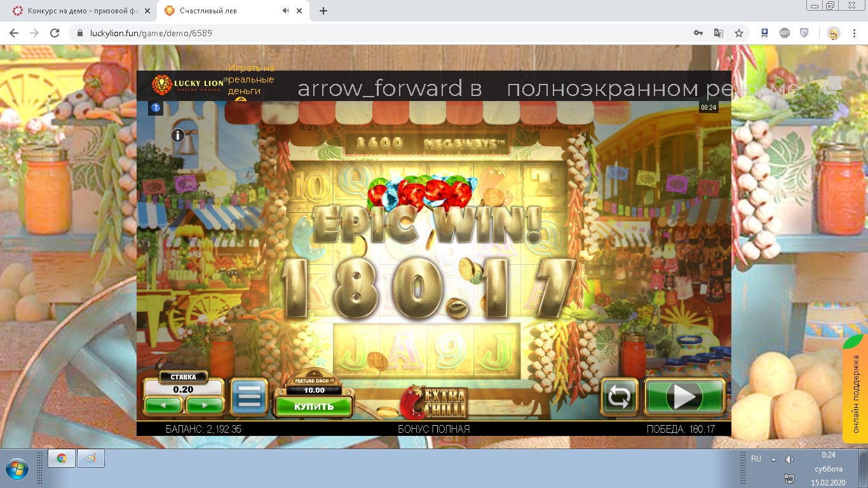Open the Adblock Plus extension
The height and width of the screenshot is (488, 868).
(x=785, y=33)
